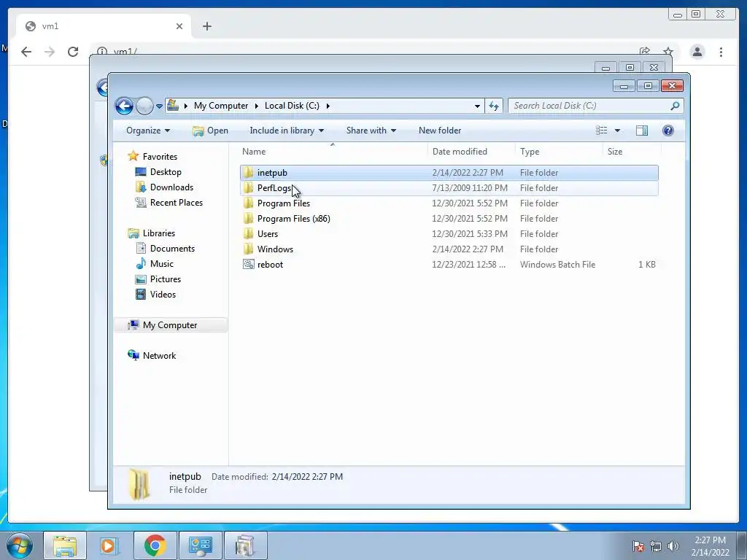Image resolution: width=747 pixels, height=560 pixels.
Task: Switch to Chrome in the taskbar
Action: tap(155, 545)
